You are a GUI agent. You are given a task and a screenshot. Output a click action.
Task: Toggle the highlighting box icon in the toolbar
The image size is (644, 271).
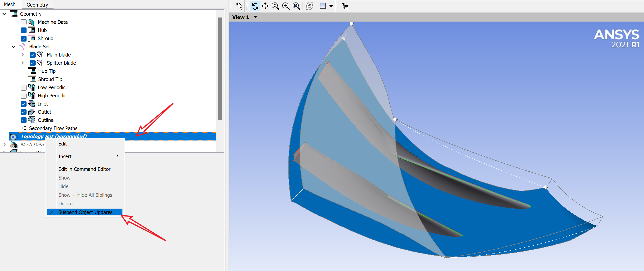click(309, 6)
